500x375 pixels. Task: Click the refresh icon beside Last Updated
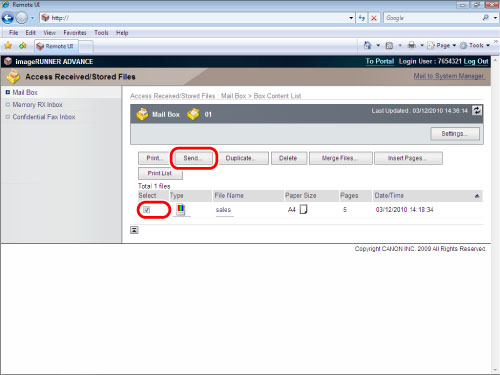(477, 110)
